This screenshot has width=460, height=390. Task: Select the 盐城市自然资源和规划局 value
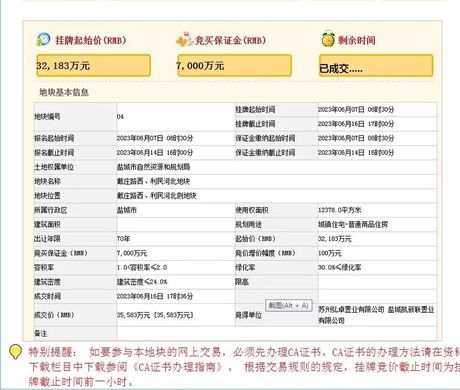click(x=153, y=167)
